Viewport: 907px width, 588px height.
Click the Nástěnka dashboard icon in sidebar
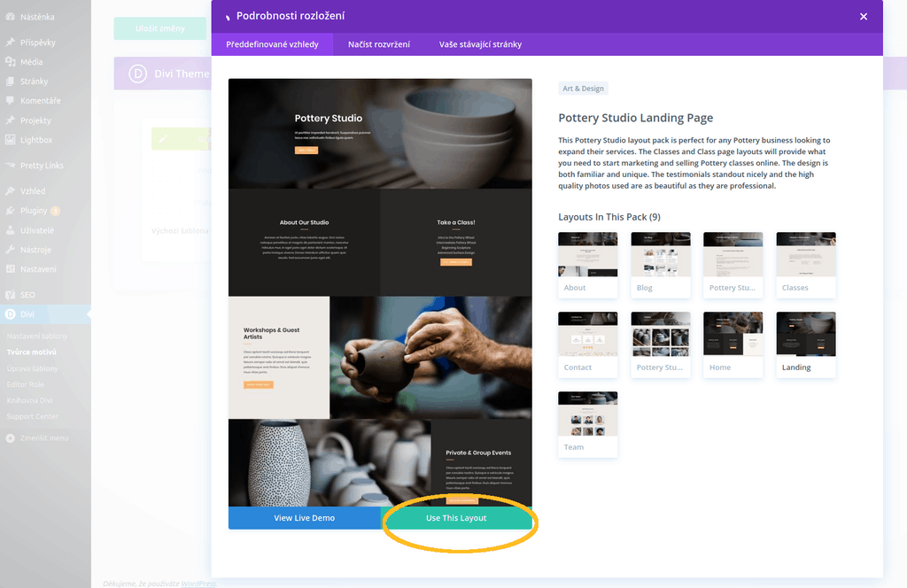pos(11,17)
